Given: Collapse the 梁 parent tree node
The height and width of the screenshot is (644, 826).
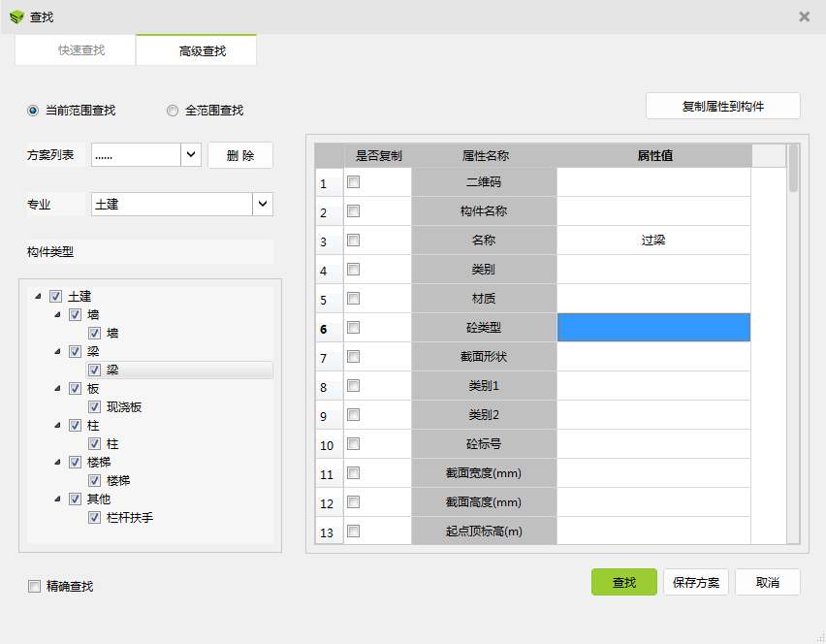Looking at the screenshot, I should (57, 351).
